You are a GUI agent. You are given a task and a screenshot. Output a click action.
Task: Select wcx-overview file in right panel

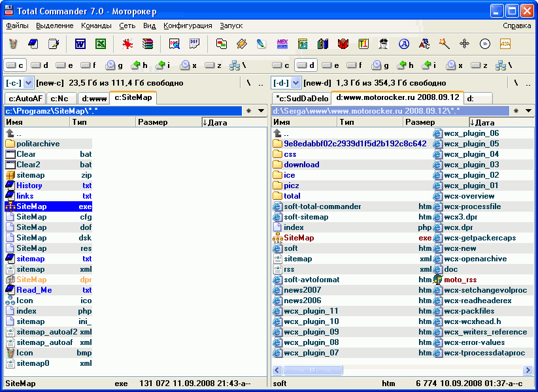(483, 196)
